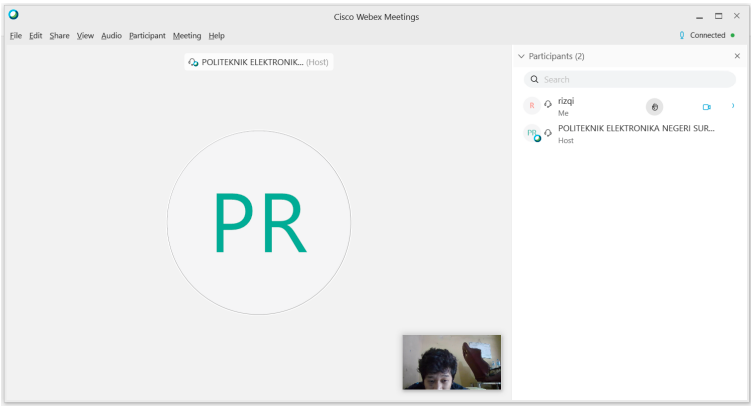Click the host's headset audio icon

coord(548,132)
